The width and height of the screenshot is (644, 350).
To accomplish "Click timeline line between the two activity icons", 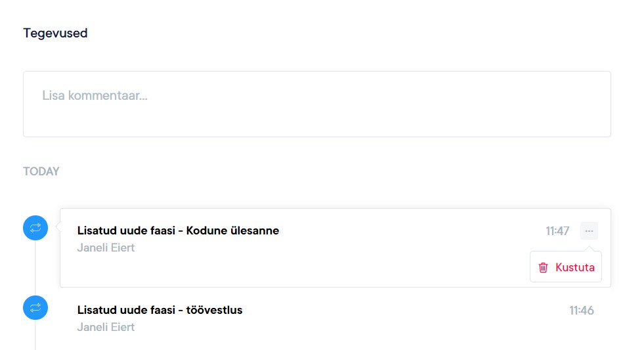I will point(35,268).
